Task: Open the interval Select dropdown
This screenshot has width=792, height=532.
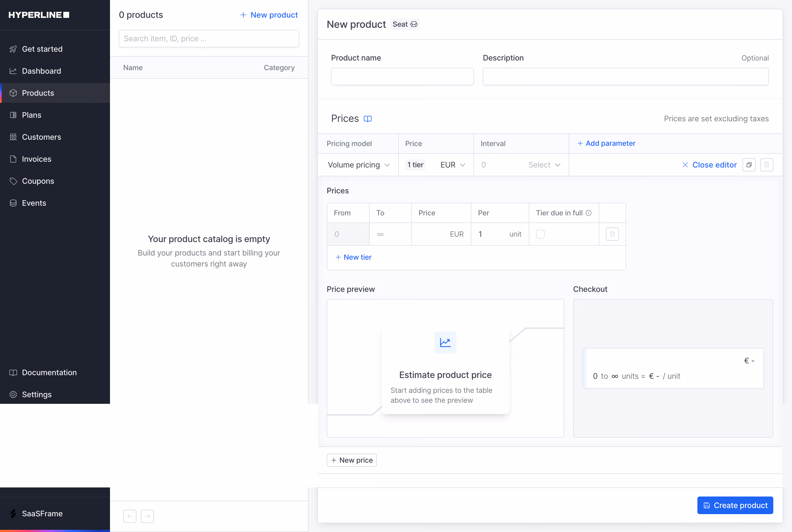Action: tap(544, 165)
